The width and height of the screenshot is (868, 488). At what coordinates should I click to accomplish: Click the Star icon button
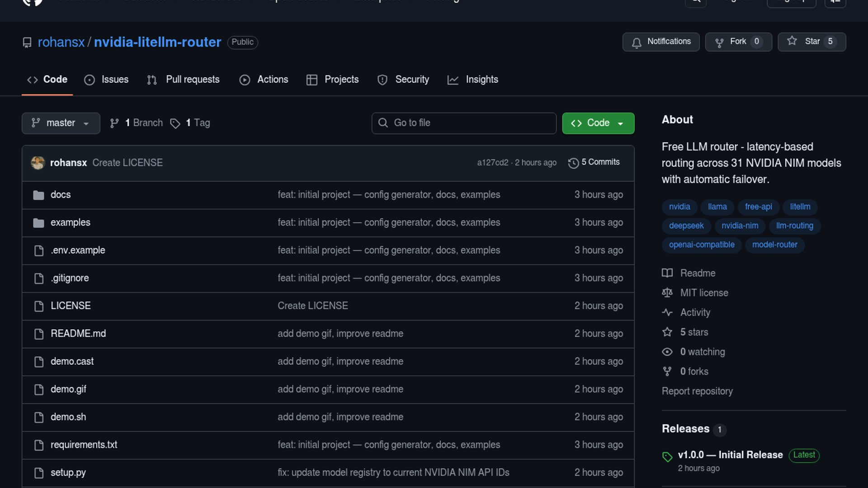[792, 41]
